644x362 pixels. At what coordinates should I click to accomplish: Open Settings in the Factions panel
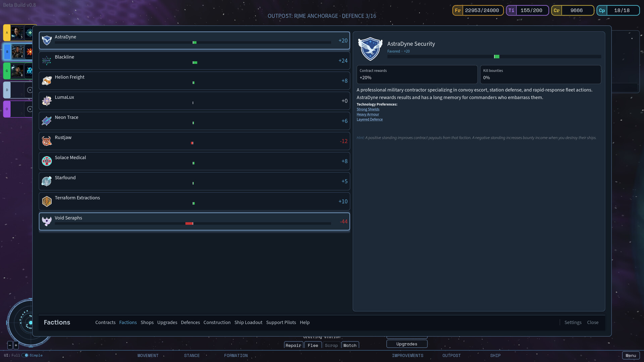click(x=573, y=322)
